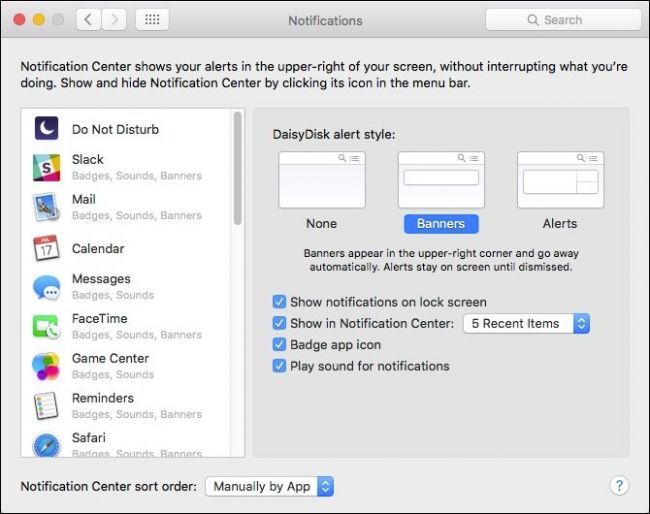The width and height of the screenshot is (650, 514).
Task: Choose the Calendar icon in the app list
Action: point(46,248)
